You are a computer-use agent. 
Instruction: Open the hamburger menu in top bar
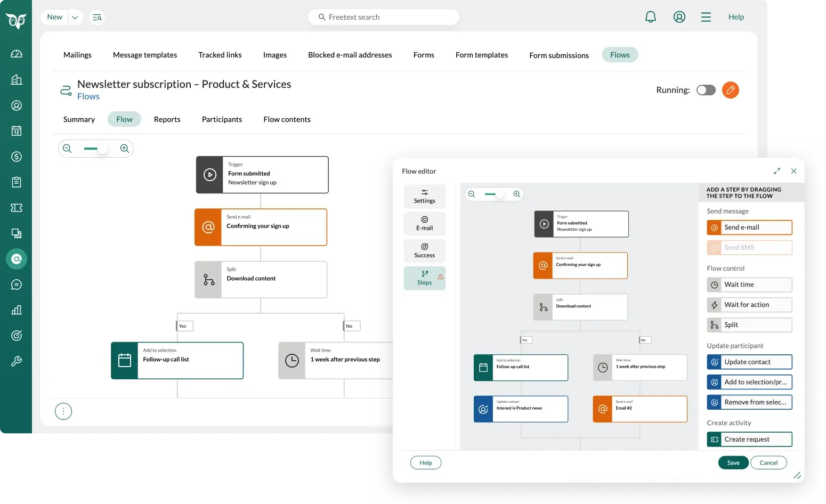(x=706, y=17)
